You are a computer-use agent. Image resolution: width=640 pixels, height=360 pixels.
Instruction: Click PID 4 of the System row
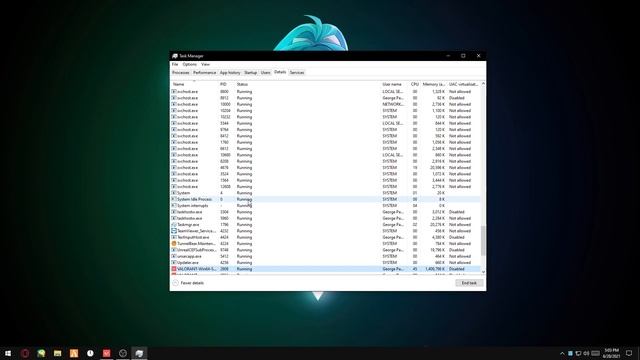coord(222,193)
